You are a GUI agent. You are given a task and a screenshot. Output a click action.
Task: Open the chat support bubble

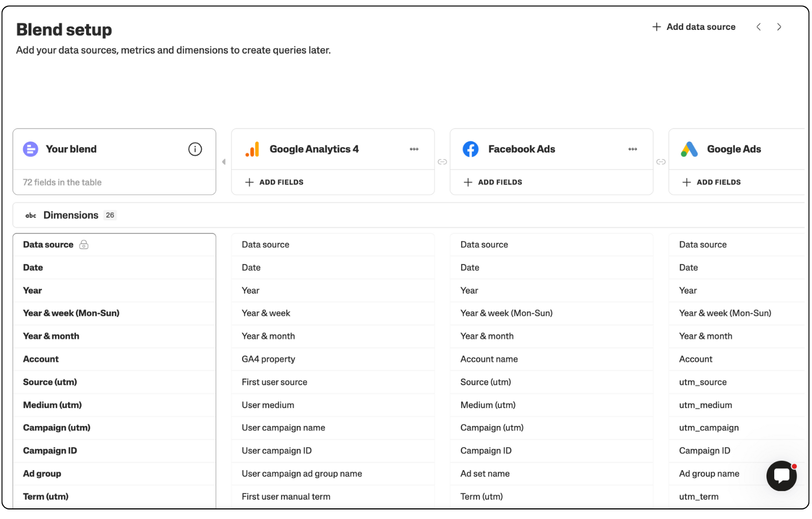(x=781, y=475)
